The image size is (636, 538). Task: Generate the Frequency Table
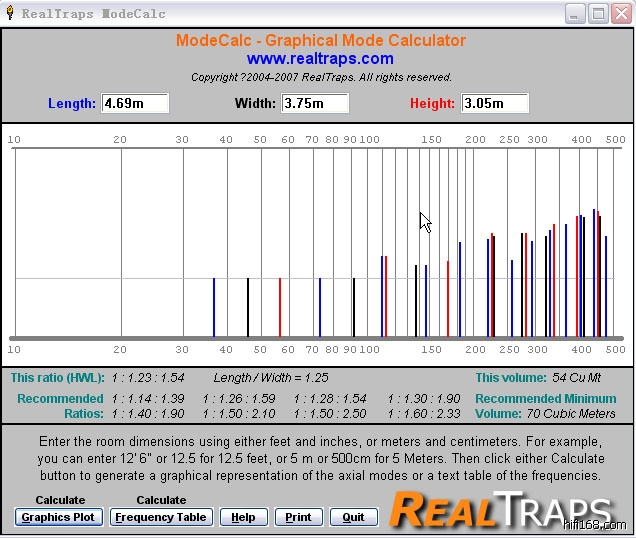coord(160,517)
